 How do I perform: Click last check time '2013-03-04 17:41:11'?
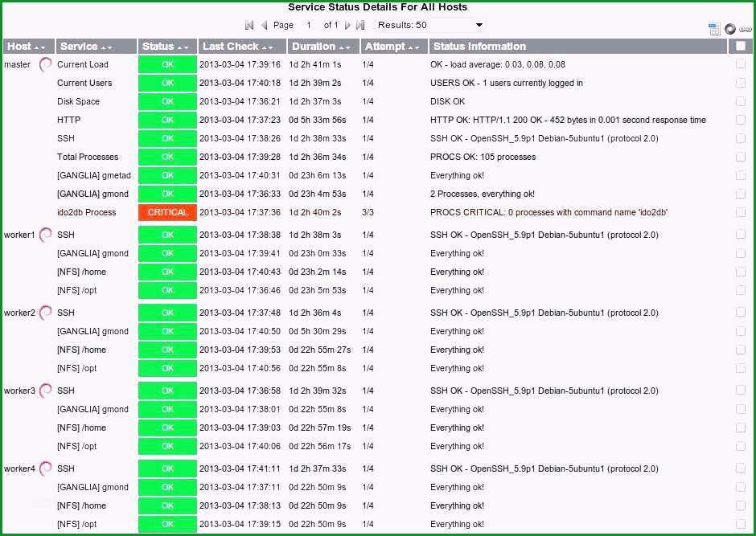click(x=240, y=468)
